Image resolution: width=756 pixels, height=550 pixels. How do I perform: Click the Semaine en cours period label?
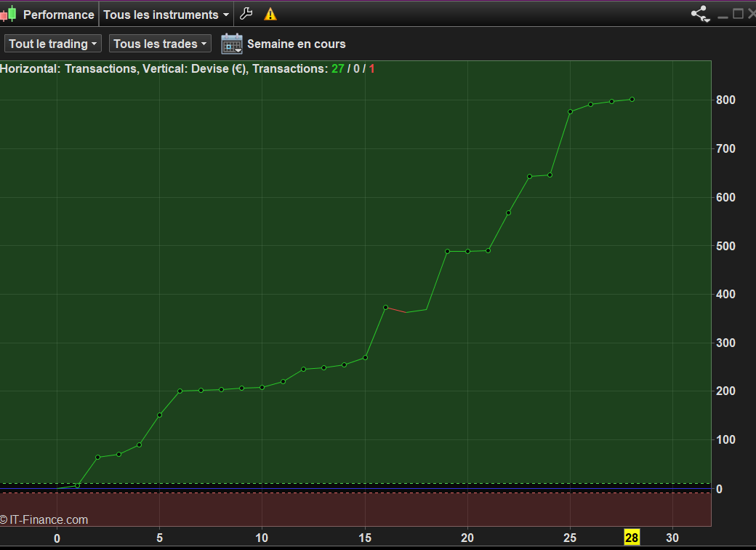296,44
